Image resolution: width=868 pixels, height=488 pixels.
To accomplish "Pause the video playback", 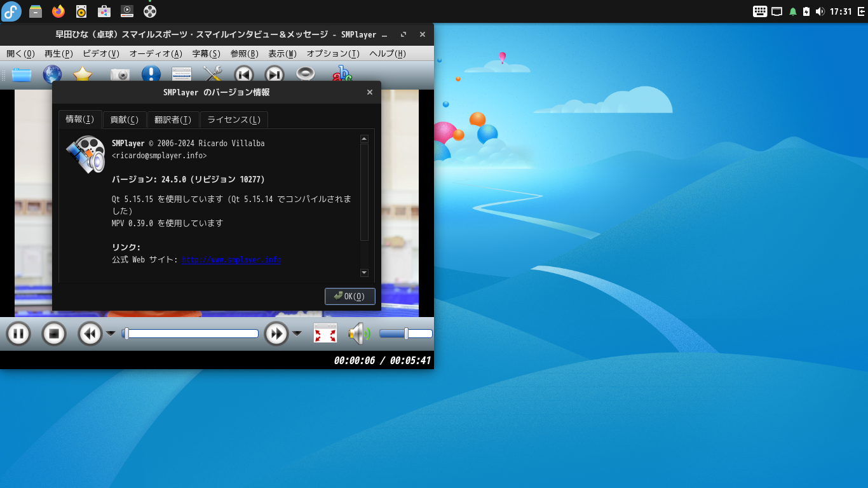I will tap(18, 334).
